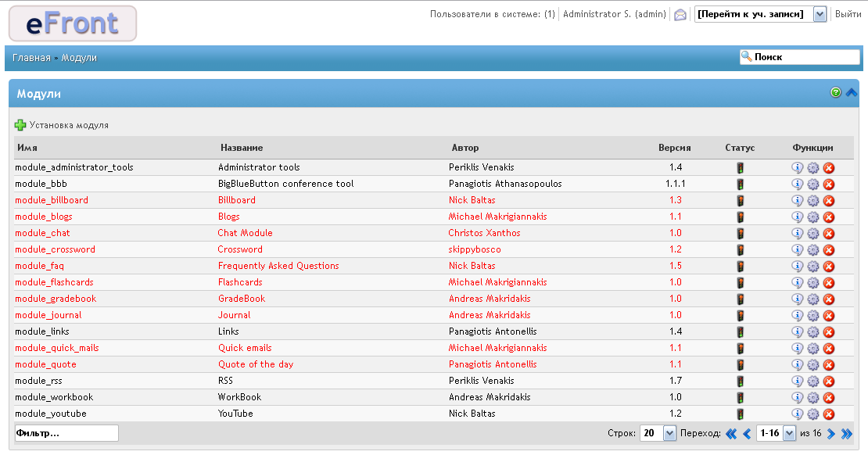
Task: Click the green plus install icon
Action: [20, 125]
